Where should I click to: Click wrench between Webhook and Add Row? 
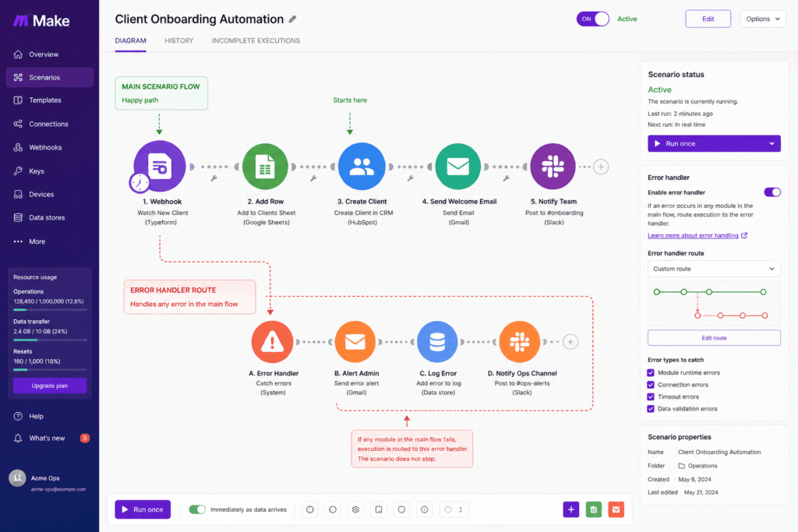[214, 178]
